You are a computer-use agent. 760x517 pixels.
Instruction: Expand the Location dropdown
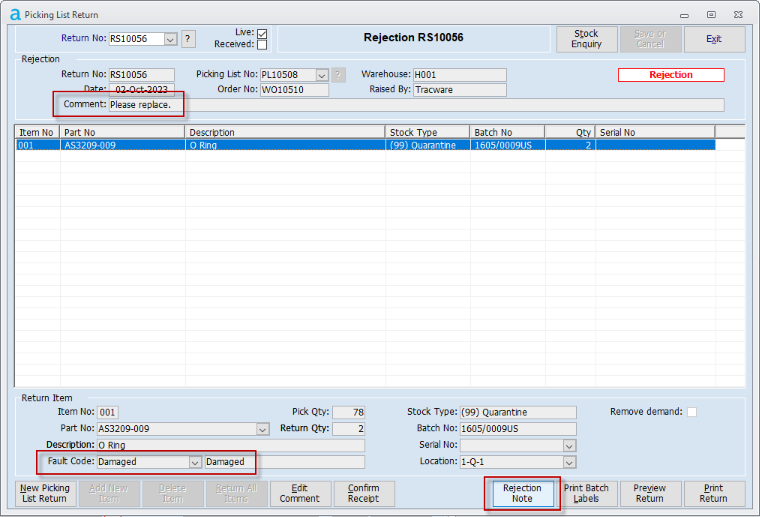(570, 462)
